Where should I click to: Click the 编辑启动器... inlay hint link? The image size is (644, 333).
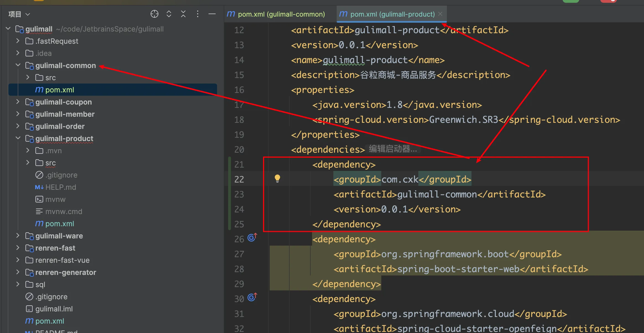tap(393, 149)
